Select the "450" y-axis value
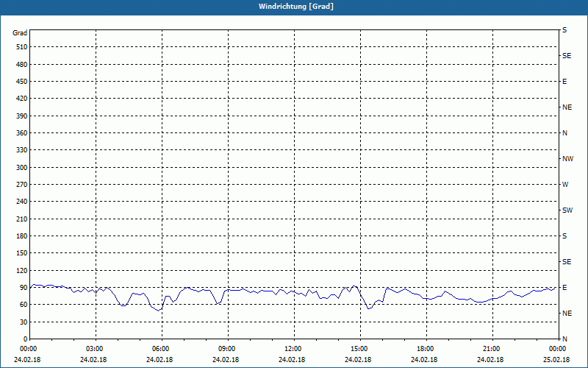This screenshot has height=368, width=588. (22, 82)
